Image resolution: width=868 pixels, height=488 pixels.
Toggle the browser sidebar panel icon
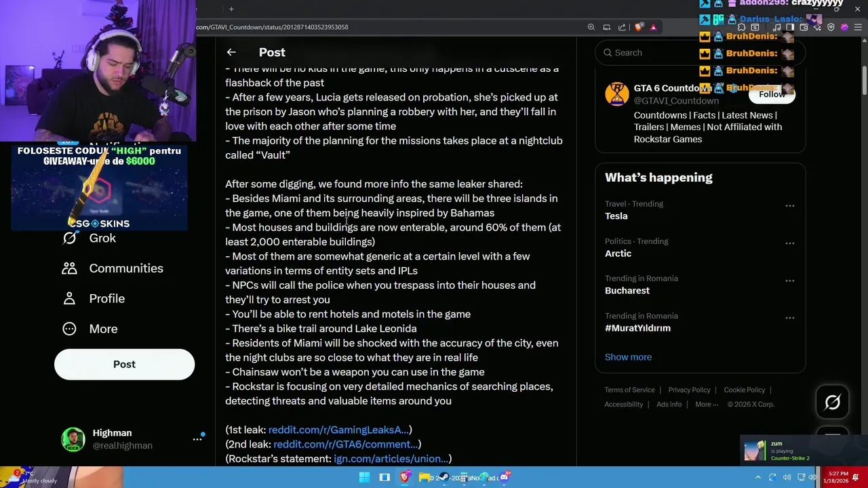(790, 27)
